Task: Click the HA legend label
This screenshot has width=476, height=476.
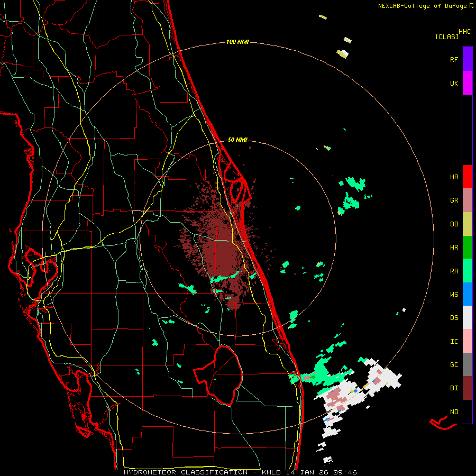Action: 454,177
